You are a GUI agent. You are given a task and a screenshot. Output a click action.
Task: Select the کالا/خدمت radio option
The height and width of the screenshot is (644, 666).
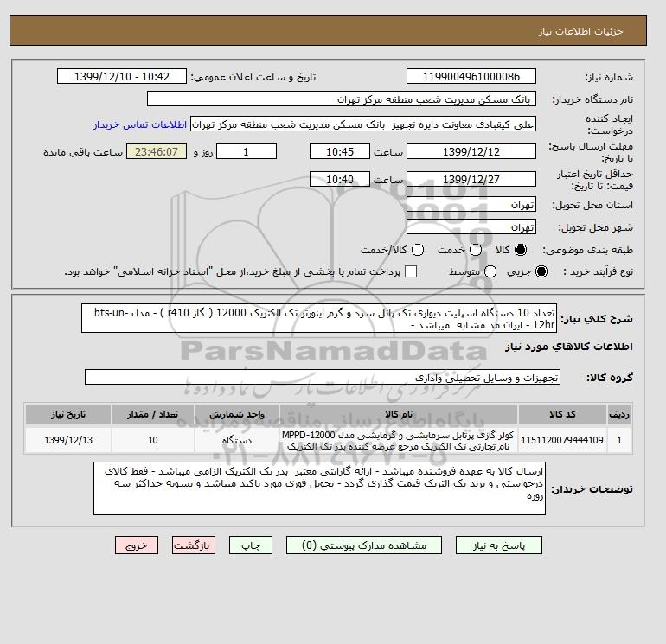click(418, 250)
